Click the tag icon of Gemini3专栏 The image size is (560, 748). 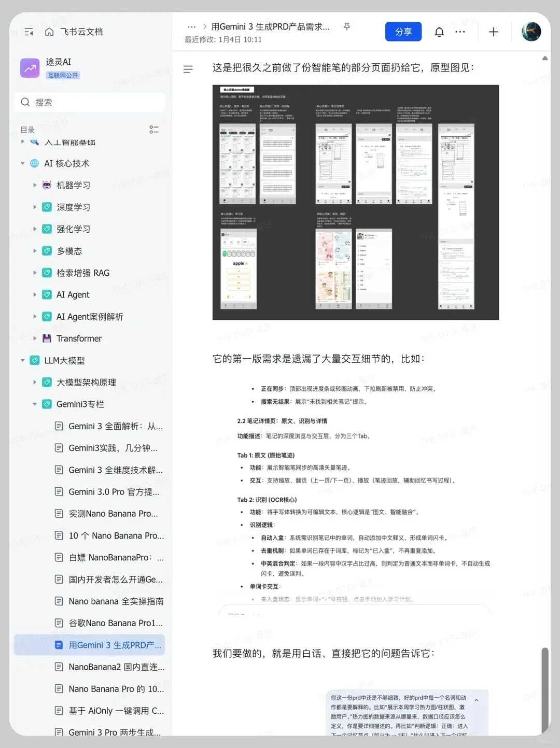pyautogui.click(x=47, y=404)
